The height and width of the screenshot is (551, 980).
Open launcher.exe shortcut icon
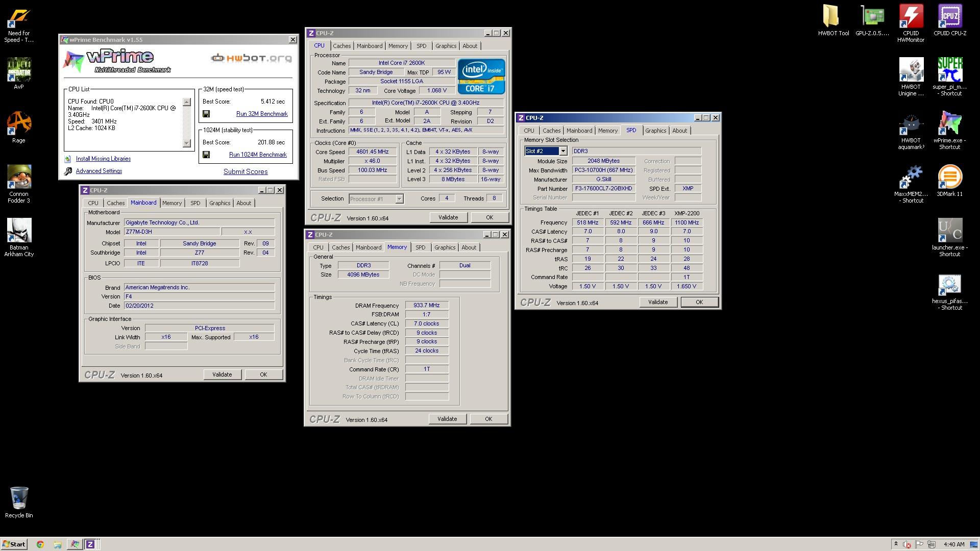click(x=950, y=238)
